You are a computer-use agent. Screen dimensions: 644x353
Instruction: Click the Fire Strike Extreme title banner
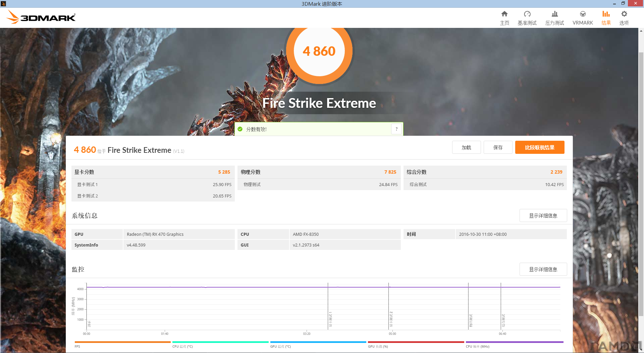coord(319,103)
